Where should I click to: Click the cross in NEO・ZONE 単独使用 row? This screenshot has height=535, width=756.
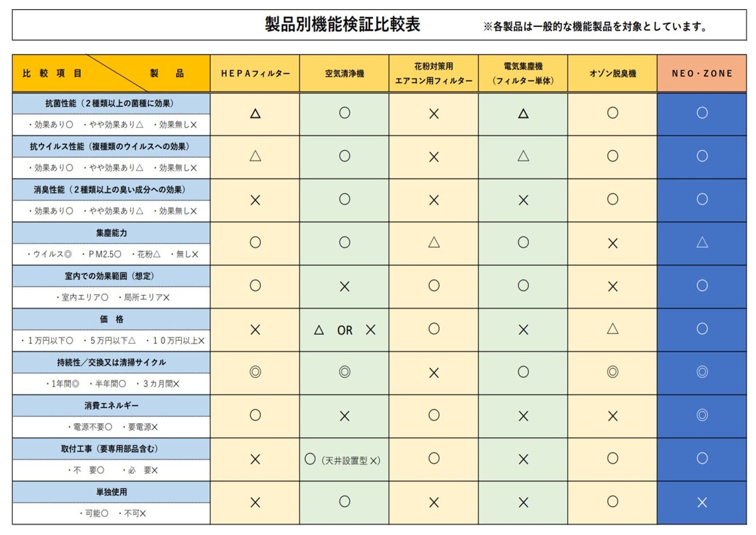[x=702, y=502]
